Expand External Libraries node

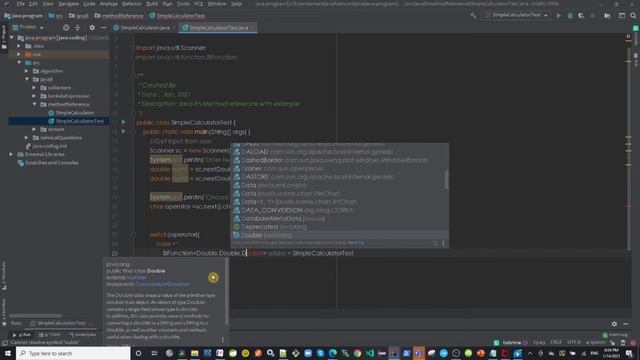click(11, 154)
